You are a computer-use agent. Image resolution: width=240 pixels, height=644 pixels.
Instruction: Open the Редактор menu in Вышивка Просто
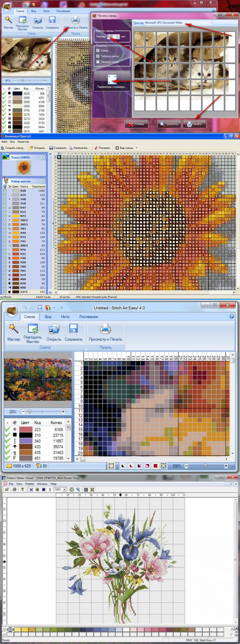[x=23, y=142]
